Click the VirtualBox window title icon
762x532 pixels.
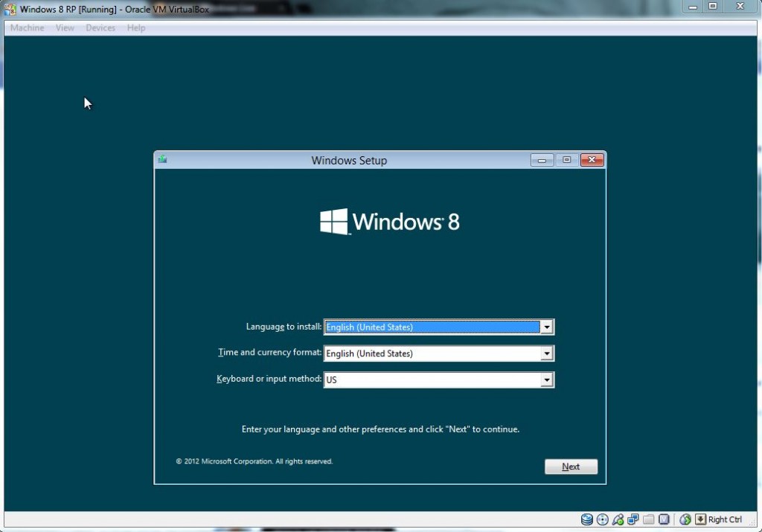[x=10, y=9]
